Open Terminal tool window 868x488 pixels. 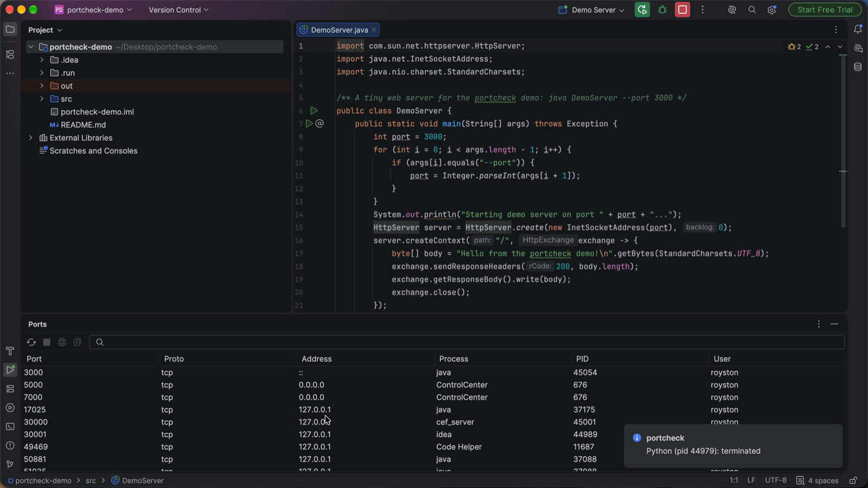click(10, 427)
